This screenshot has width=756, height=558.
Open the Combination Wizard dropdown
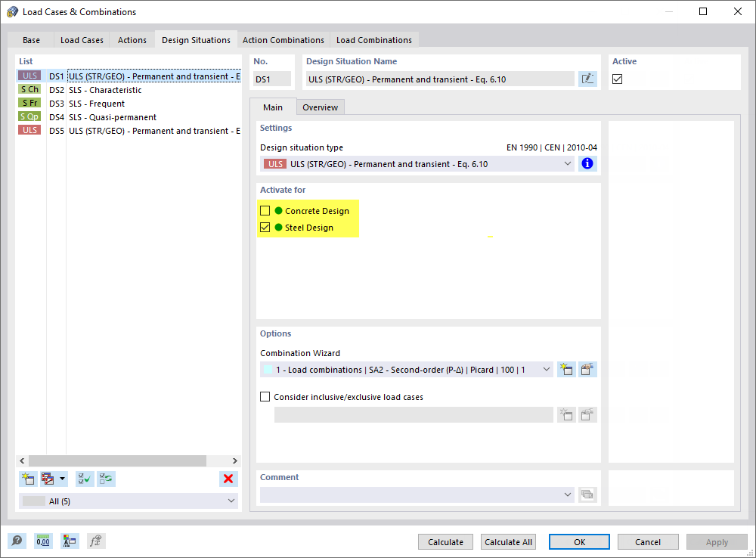point(547,370)
